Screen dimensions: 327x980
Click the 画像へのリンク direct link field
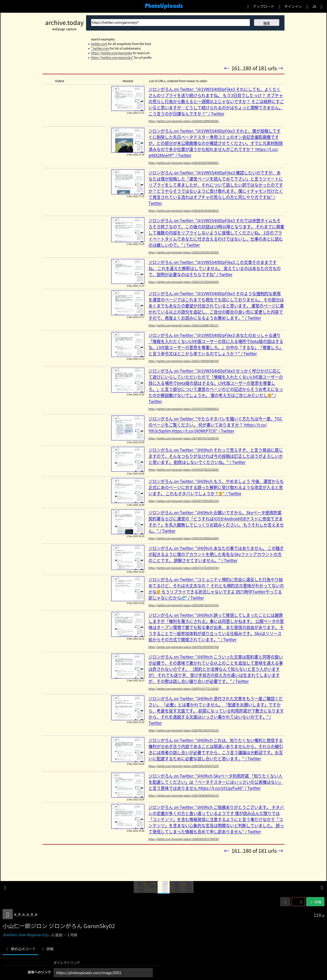click(103, 973)
